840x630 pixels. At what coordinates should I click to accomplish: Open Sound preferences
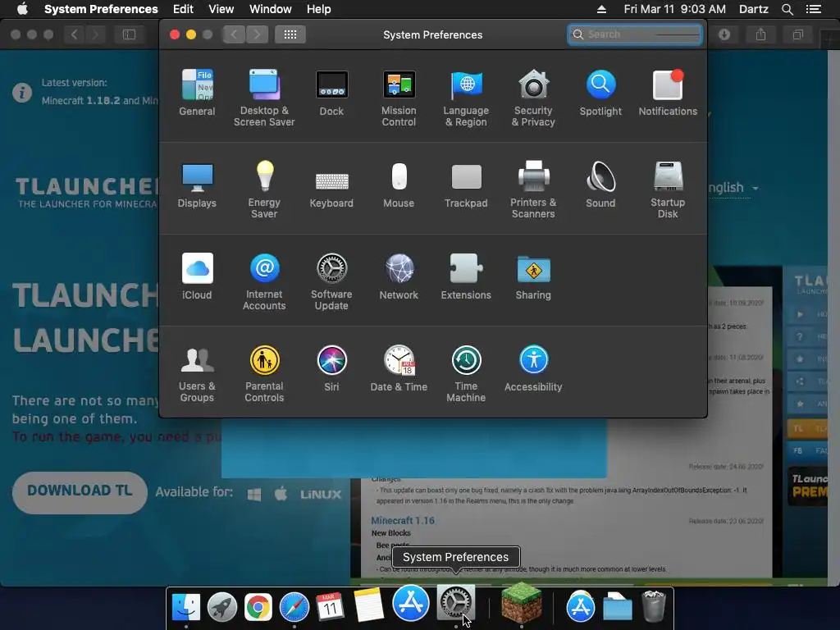coord(600,185)
